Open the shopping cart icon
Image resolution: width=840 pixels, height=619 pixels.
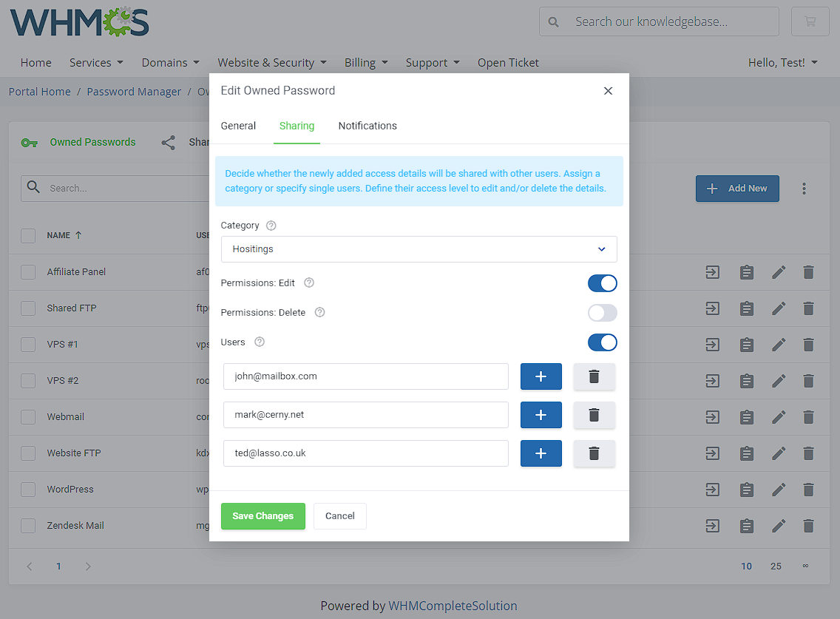pos(810,21)
